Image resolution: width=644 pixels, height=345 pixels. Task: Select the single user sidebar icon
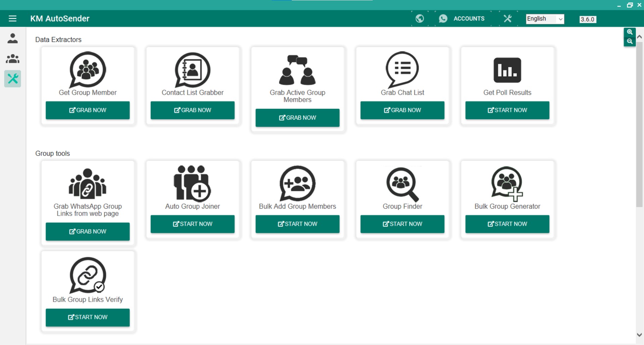pos(12,38)
